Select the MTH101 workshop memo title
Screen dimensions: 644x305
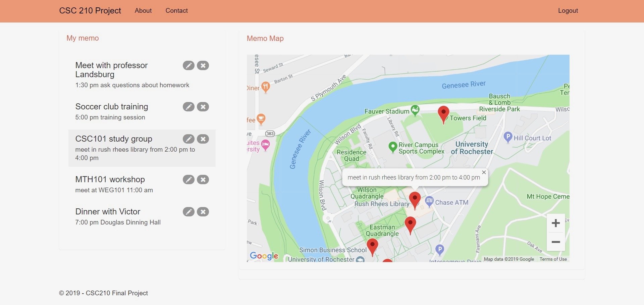[x=110, y=180]
